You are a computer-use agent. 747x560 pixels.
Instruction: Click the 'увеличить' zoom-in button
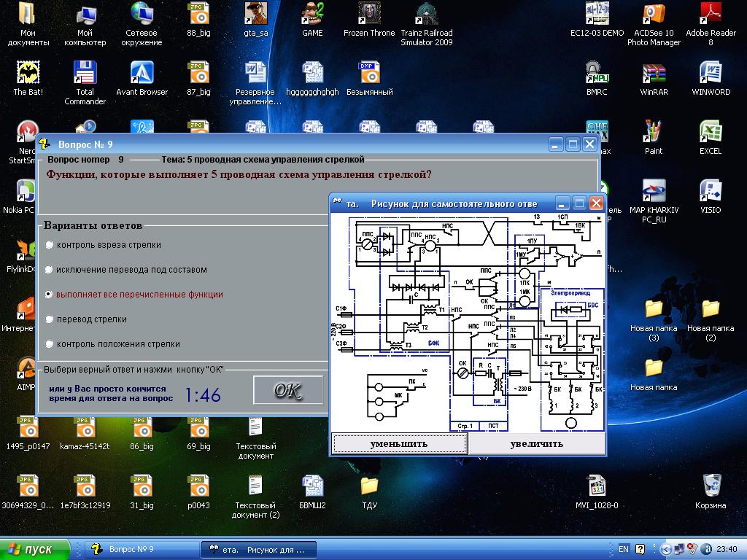click(x=536, y=443)
